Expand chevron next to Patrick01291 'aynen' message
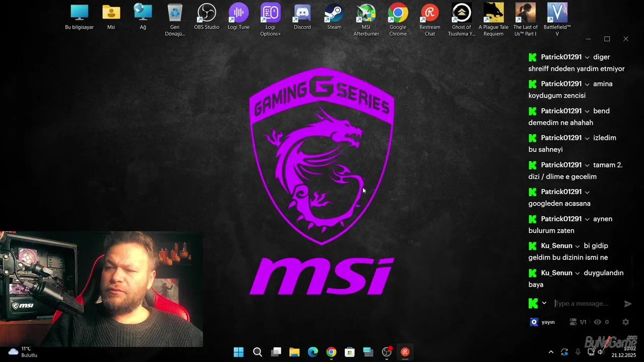The width and height of the screenshot is (644, 362). click(x=587, y=219)
